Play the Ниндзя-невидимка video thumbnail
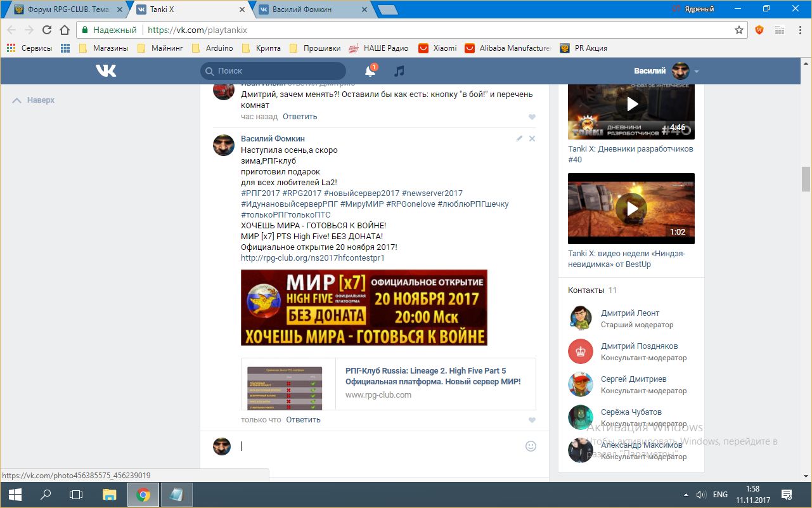812x508 pixels. tap(631, 209)
